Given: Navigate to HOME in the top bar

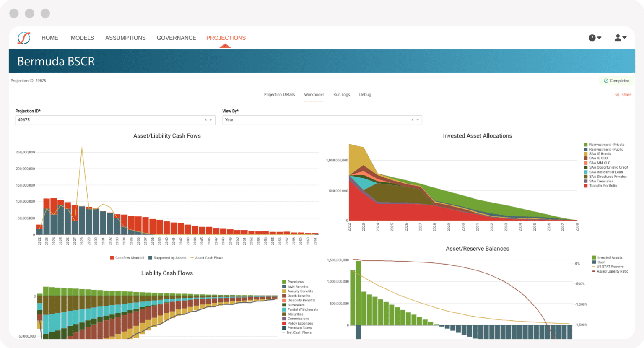Looking at the screenshot, I should [49, 38].
